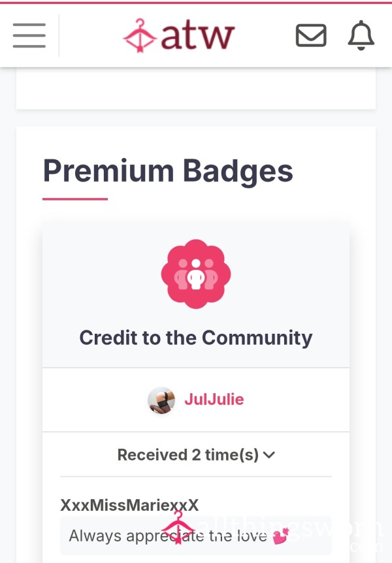Image resolution: width=392 pixels, height=563 pixels.
Task: Click the pink hanger logo icon in header
Action: click(x=140, y=35)
